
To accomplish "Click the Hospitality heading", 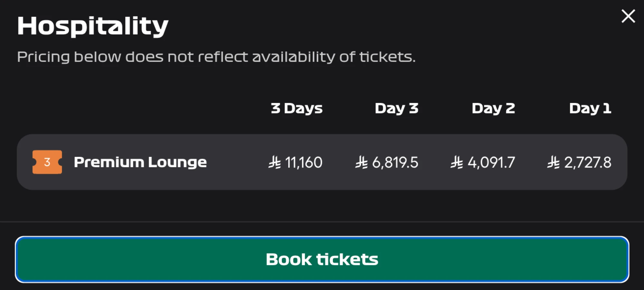I will coord(93,26).
